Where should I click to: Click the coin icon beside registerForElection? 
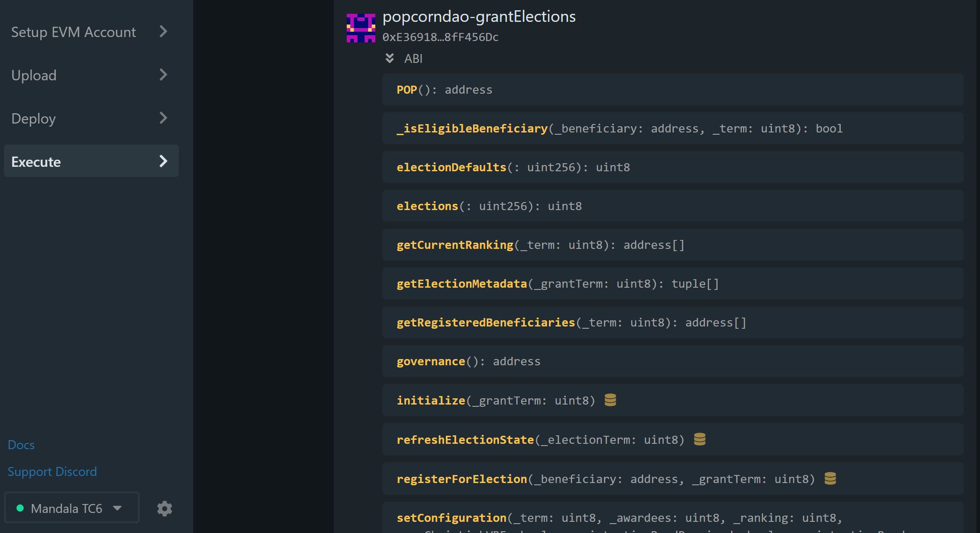830,479
